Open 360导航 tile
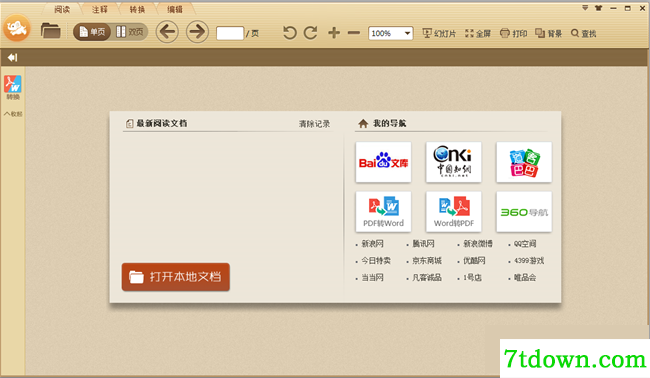 (x=524, y=211)
